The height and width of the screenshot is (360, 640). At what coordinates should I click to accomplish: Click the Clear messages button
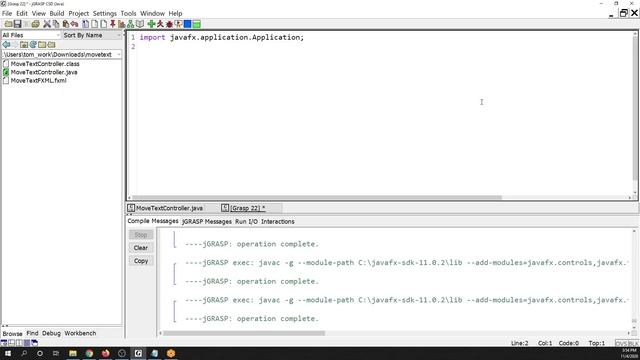tap(141, 248)
